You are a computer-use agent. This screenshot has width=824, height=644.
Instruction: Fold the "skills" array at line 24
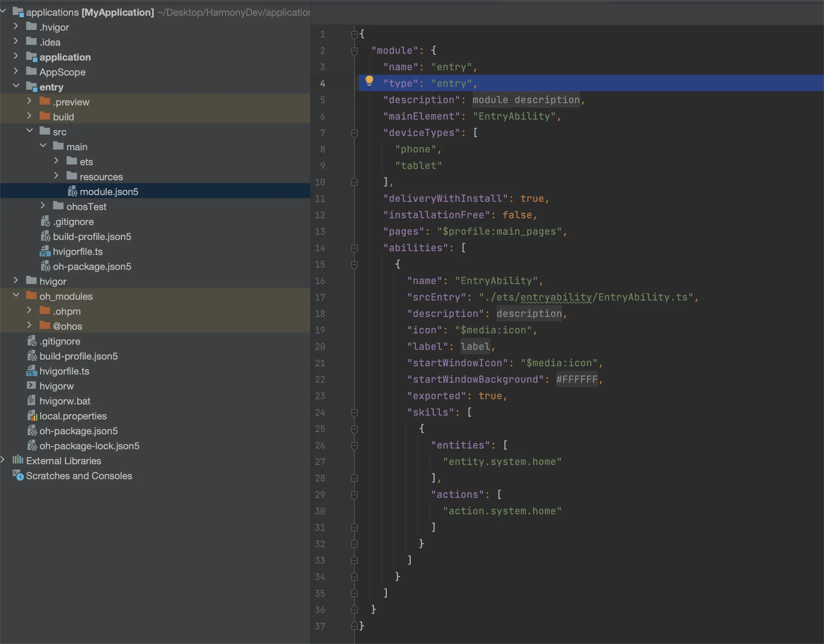click(x=354, y=413)
